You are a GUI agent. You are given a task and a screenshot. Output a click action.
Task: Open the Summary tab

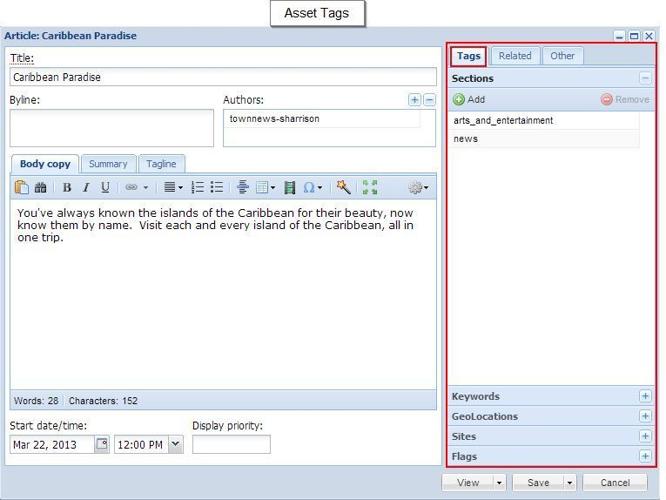(107, 164)
